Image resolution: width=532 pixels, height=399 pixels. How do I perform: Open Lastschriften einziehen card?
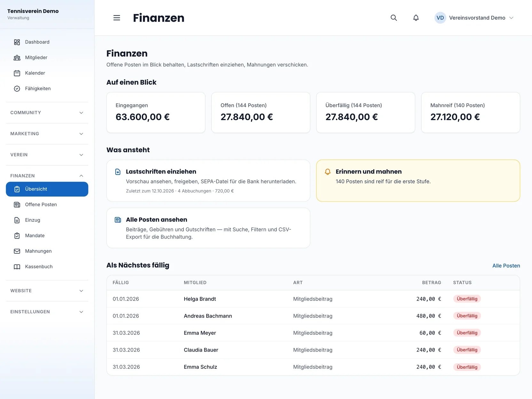pyautogui.click(x=208, y=181)
